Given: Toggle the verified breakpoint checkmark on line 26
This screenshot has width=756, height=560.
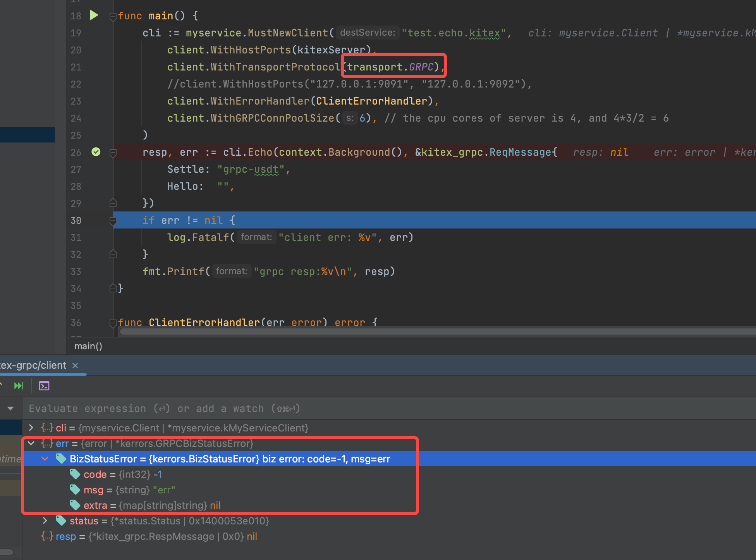Looking at the screenshot, I should (96, 152).
